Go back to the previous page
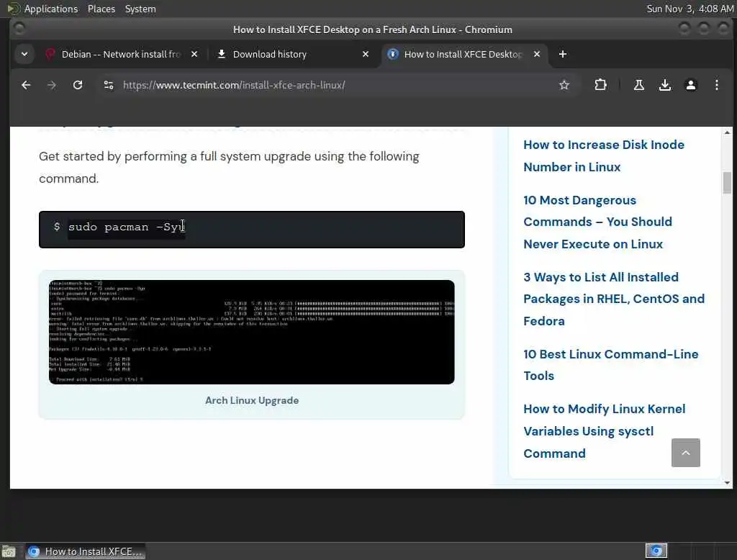This screenshot has width=737, height=560. [26, 85]
